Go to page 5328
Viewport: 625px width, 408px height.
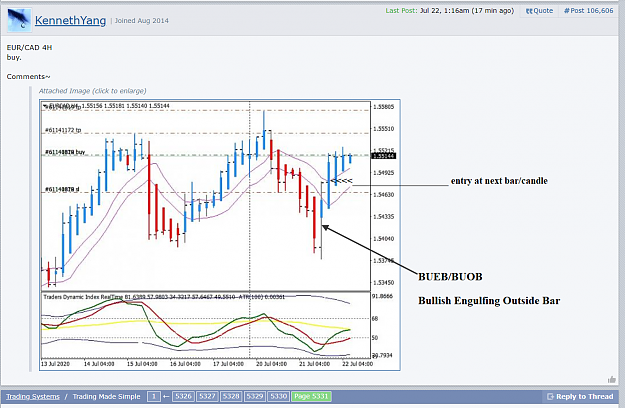tap(231, 396)
